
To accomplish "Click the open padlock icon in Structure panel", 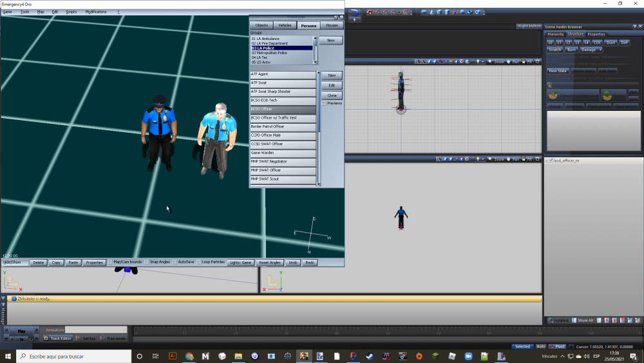I will click(x=549, y=85).
